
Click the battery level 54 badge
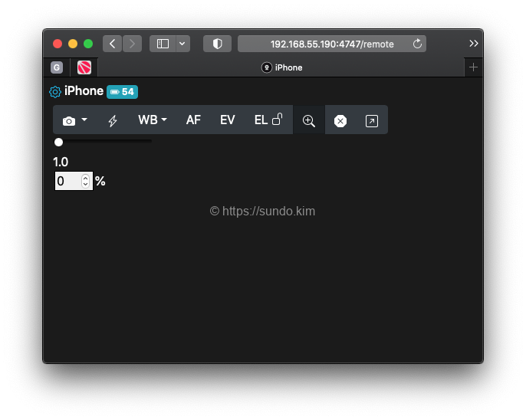pos(122,92)
